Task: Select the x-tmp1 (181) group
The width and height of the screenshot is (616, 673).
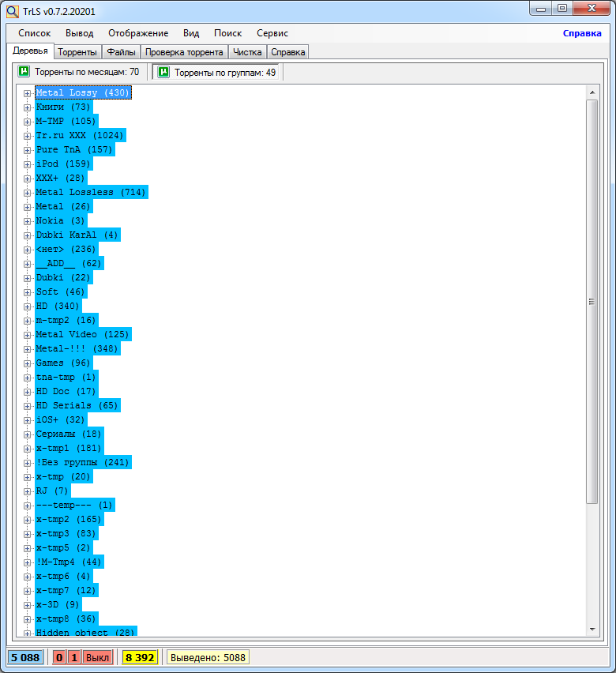Action: [x=69, y=448]
